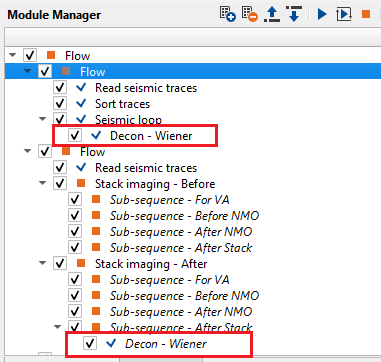This screenshot has width=381, height=362.
Task: Collapse the Flow node containing Stack imaging
Action: coord(28,151)
